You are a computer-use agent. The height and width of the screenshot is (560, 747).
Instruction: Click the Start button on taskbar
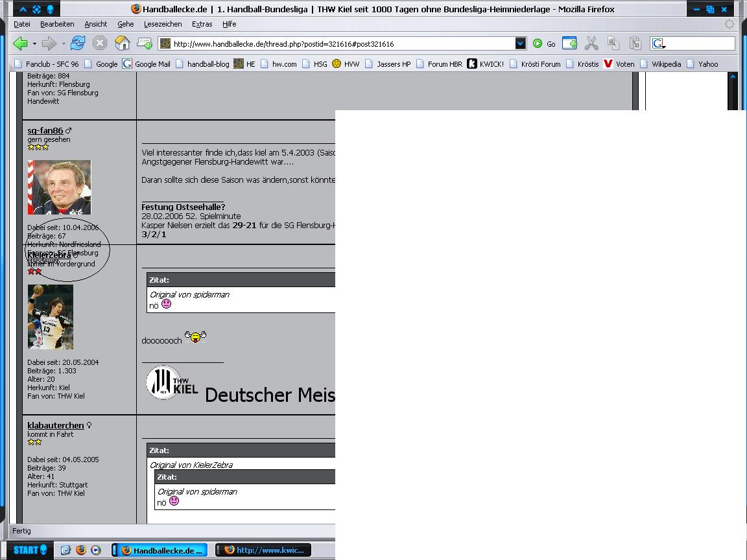30,550
